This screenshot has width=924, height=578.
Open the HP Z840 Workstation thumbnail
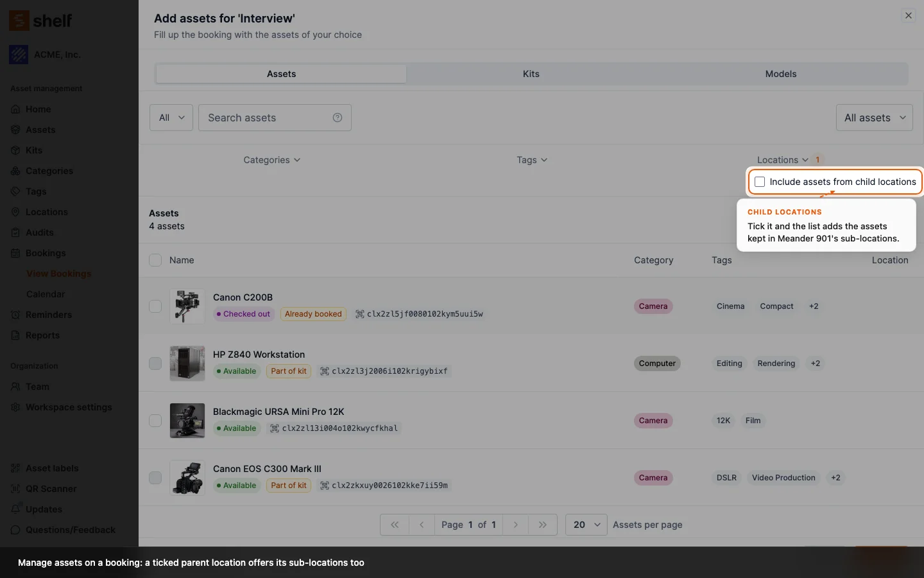pyautogui.click(x=187, y=363)
